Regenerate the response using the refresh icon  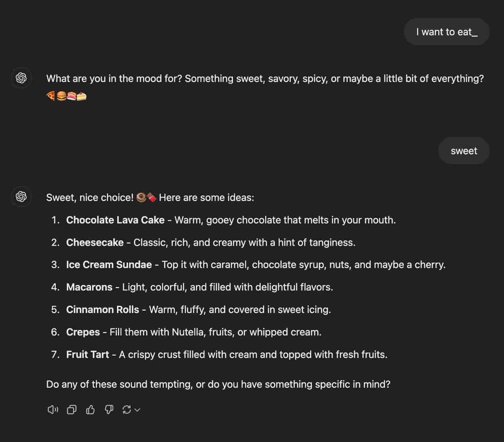pos(127,410)
